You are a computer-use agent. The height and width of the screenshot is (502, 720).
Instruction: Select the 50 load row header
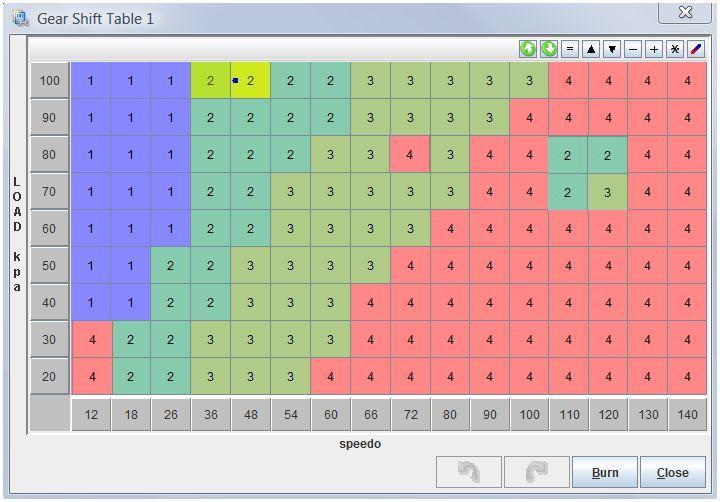pos(50,265)
